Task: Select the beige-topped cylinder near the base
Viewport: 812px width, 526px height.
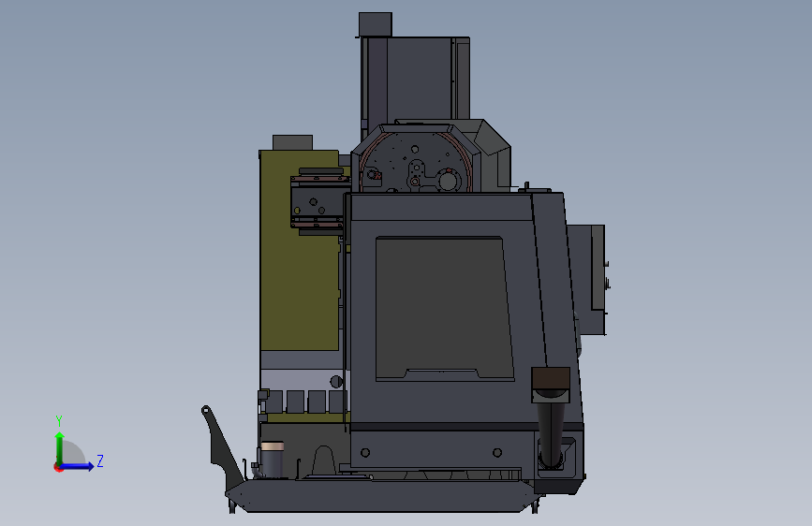Action: tap(272, 459)
